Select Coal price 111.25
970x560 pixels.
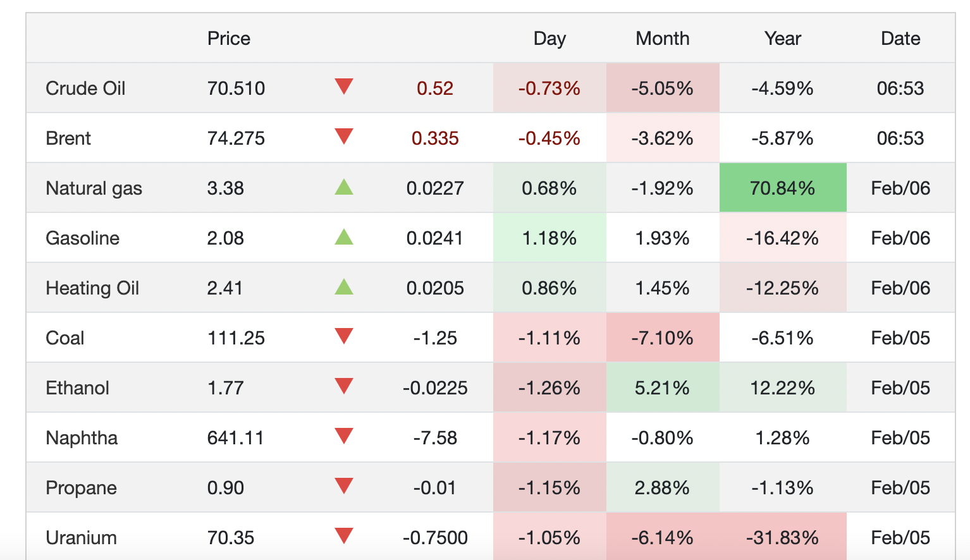[x=236, y=338]
